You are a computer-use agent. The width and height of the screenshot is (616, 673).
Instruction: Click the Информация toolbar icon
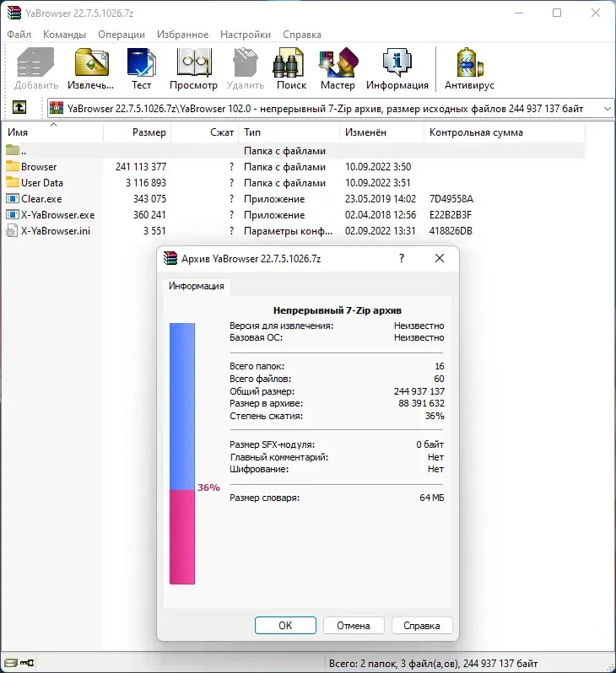tap(397, 62)
